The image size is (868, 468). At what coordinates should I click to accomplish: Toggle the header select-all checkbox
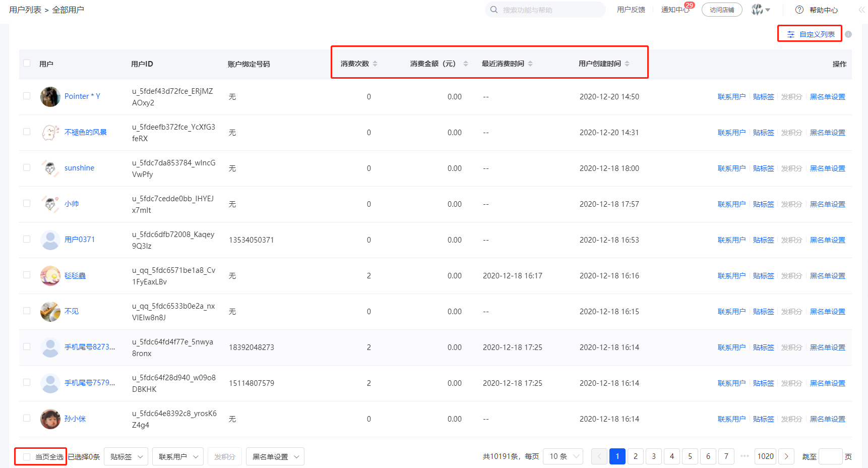click(27, 64)
